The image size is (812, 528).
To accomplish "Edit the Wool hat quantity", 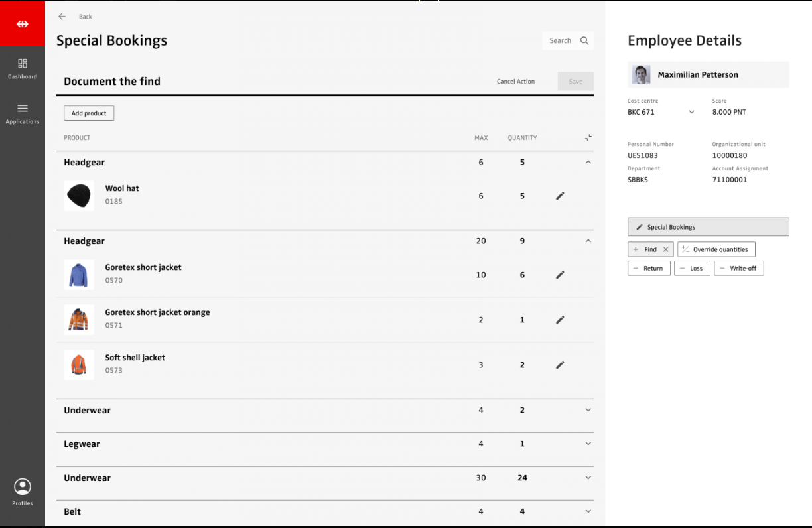I will coord(560,196).
